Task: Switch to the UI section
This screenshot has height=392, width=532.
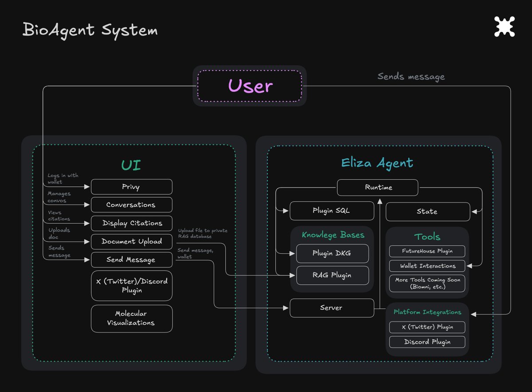Action: (x=131, y=165)
